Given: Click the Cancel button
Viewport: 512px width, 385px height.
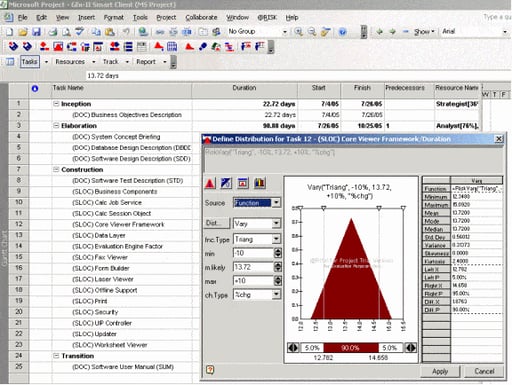Looking at the screenshot, I should click(x=484, y=371).
